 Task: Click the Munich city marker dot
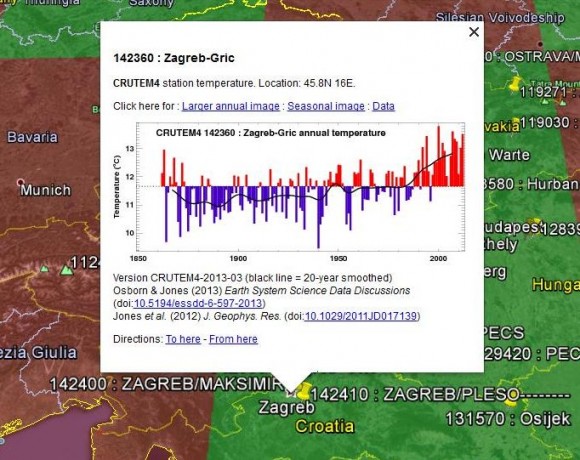tap(20, 182)
